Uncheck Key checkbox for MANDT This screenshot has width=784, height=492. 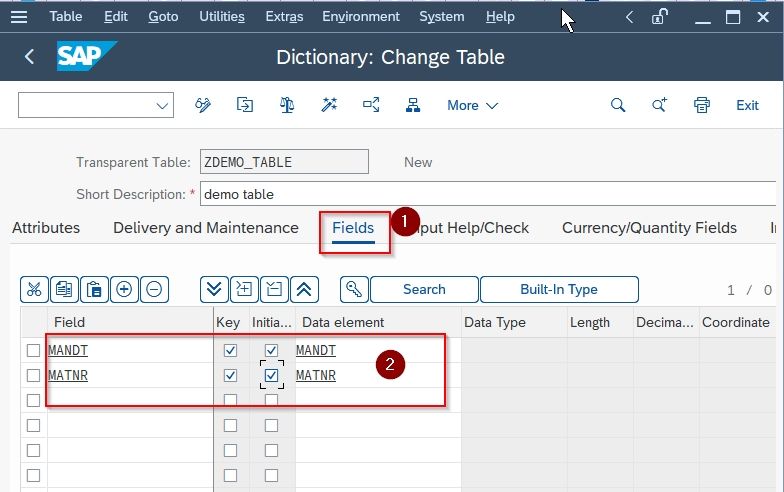(230, 350)
